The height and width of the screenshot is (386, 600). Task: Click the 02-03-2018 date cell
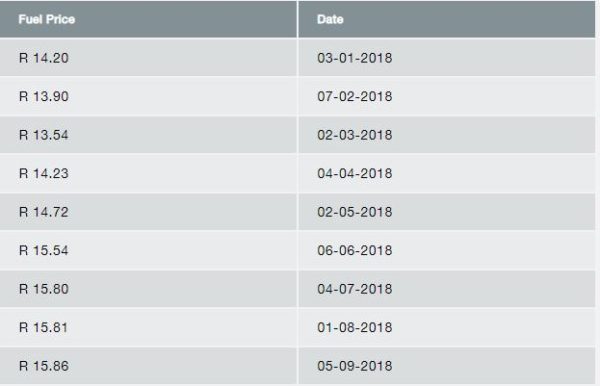pos(447,135)
